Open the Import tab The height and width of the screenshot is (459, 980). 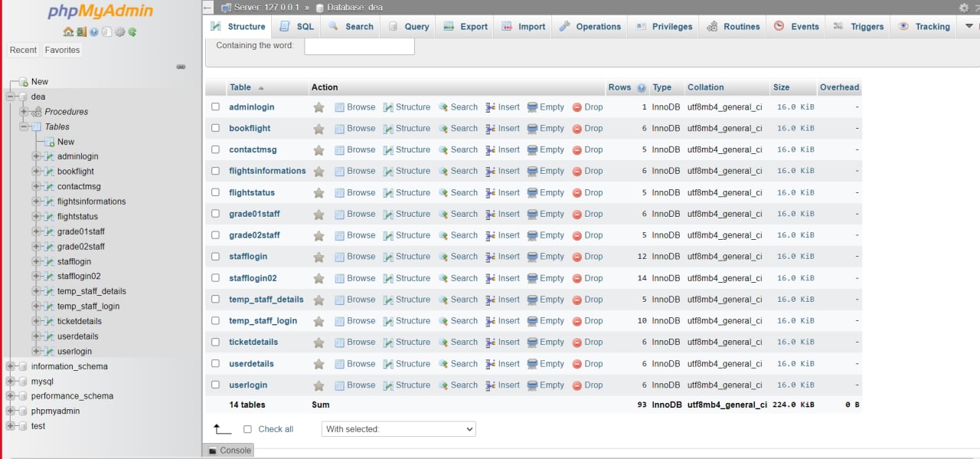coord(524,26)
